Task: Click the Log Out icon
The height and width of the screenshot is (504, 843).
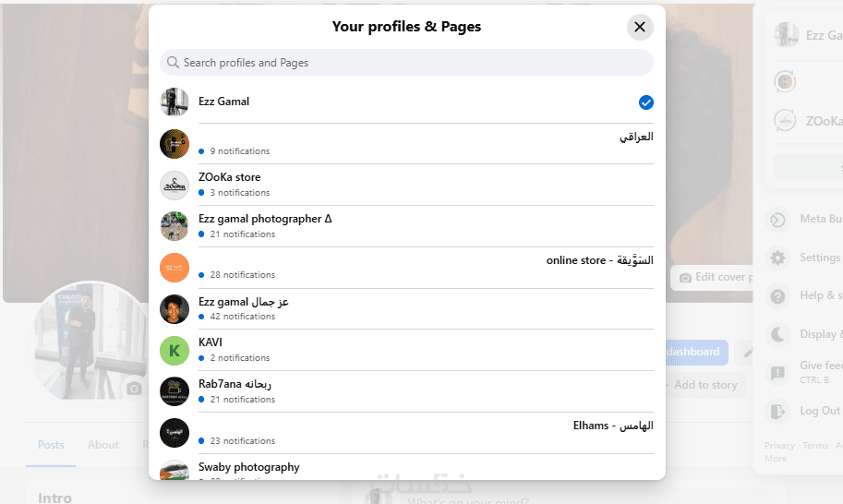Action: pos(779,411)
